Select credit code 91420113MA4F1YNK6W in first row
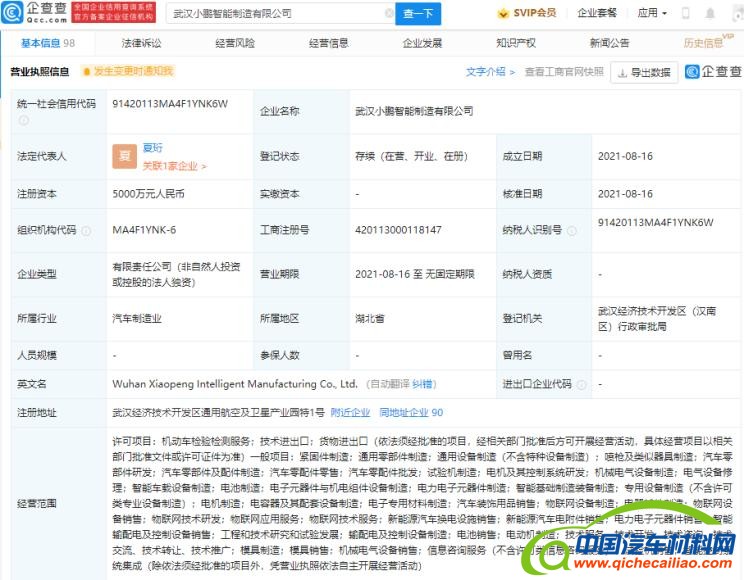This screenshot has width=744, height=580. (x=170, y=104)
